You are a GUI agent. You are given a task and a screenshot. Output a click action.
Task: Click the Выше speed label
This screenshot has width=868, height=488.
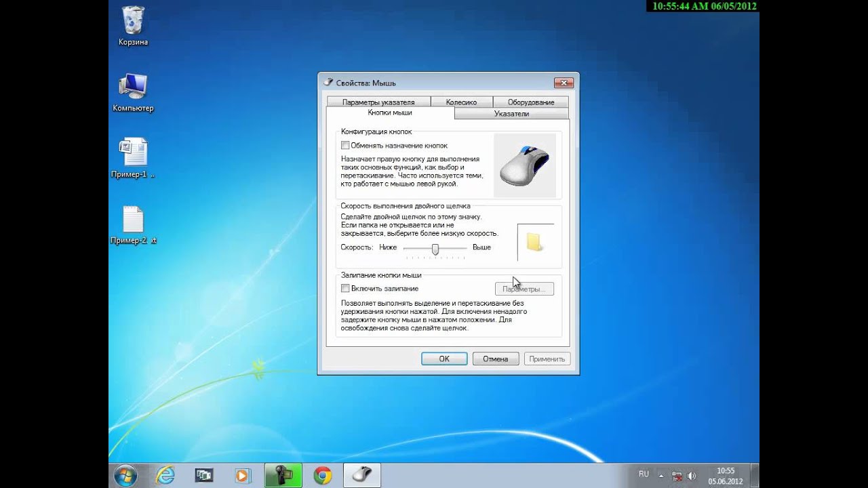481,247
